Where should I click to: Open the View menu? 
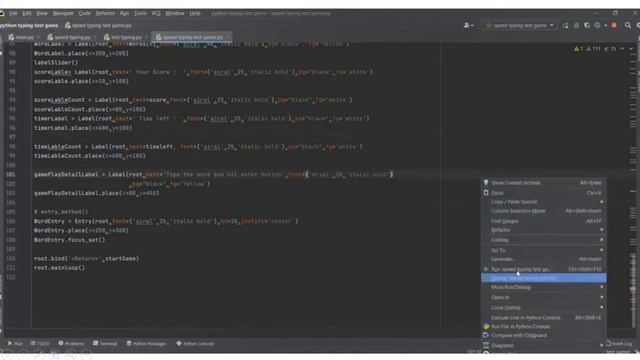42,13
